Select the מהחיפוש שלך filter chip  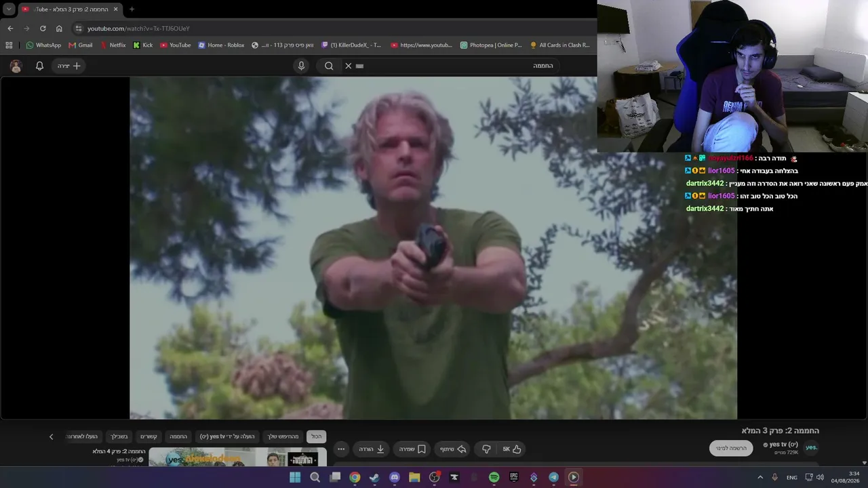[283, 436]
